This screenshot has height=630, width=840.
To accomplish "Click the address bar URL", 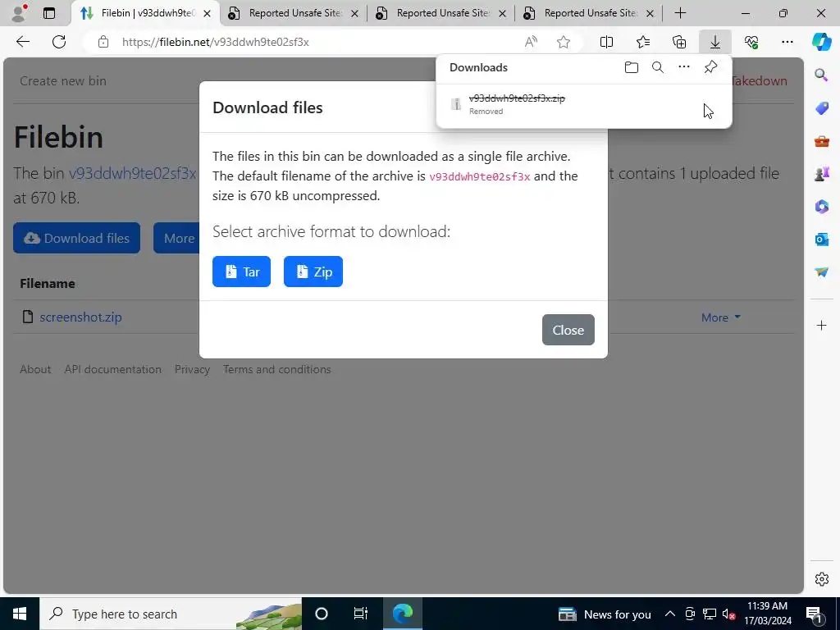I will [x=216, y=42].
